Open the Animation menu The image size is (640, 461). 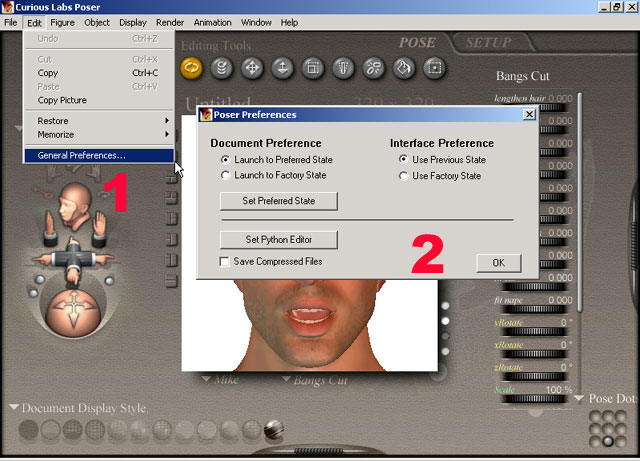click(x=212, y=22)
